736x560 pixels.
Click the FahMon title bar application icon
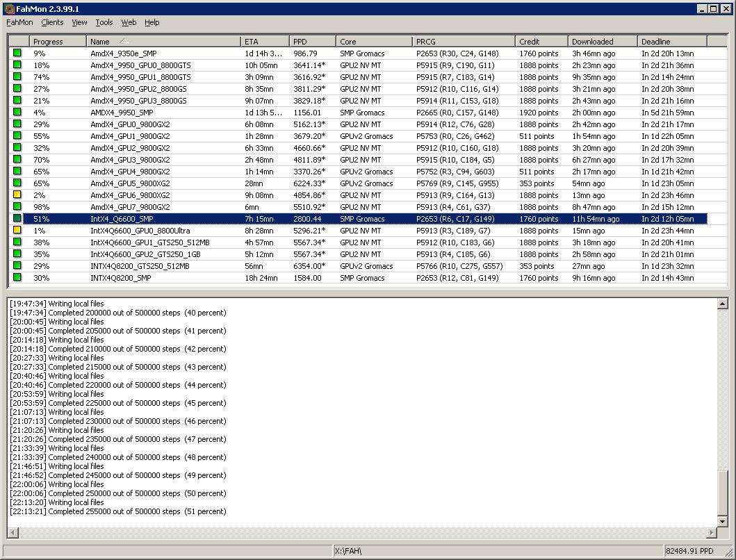(10, 9)
